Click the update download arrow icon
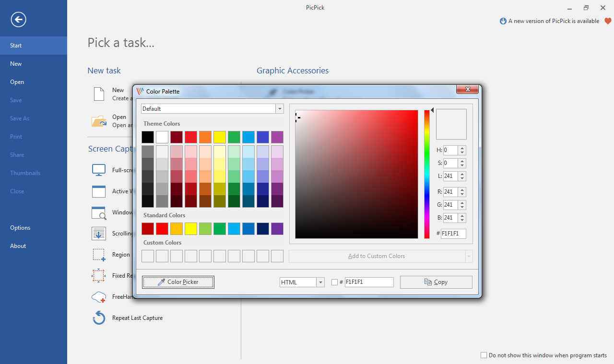The image size is (614, 364). 503,21
